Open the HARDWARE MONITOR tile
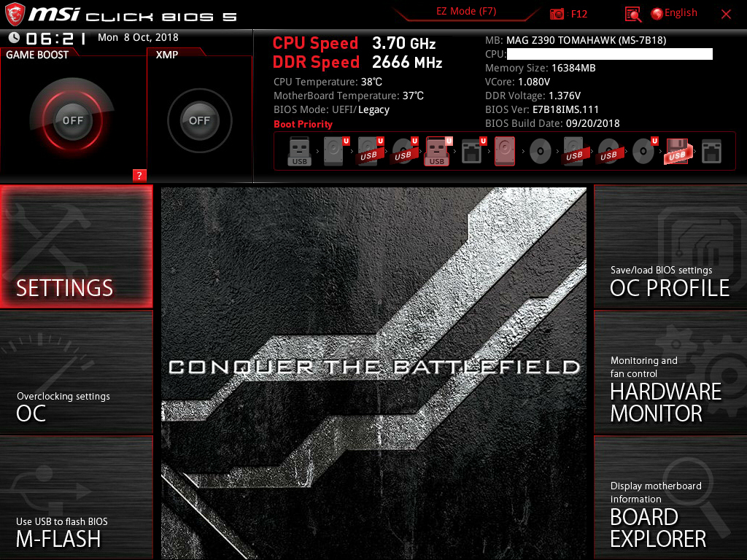This screenshot has height=560, width=747. (x=670, y=373)
